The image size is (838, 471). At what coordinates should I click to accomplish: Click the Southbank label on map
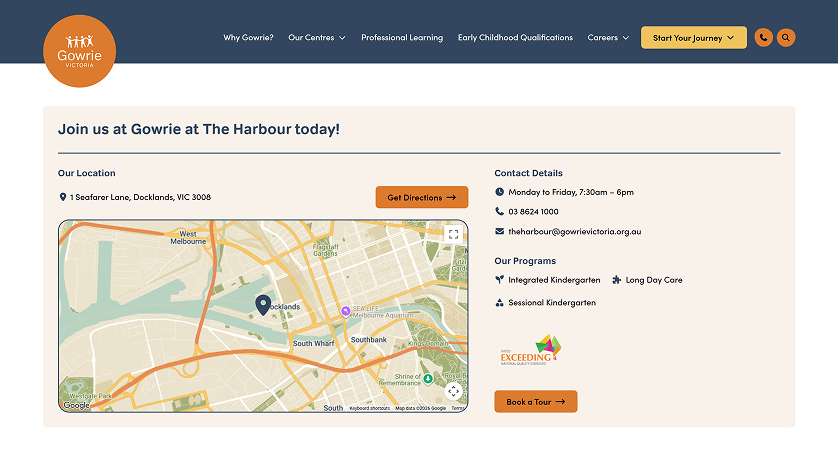[x=368, y=339]
